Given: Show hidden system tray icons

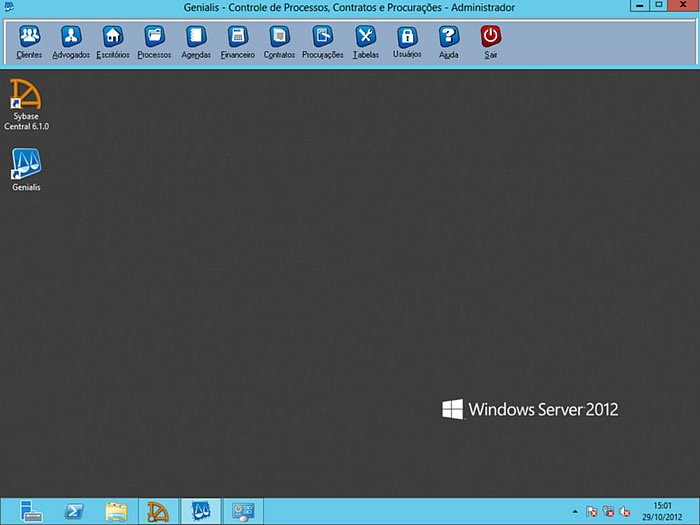Looking at the screenshot, I should [x=575, y=512].
